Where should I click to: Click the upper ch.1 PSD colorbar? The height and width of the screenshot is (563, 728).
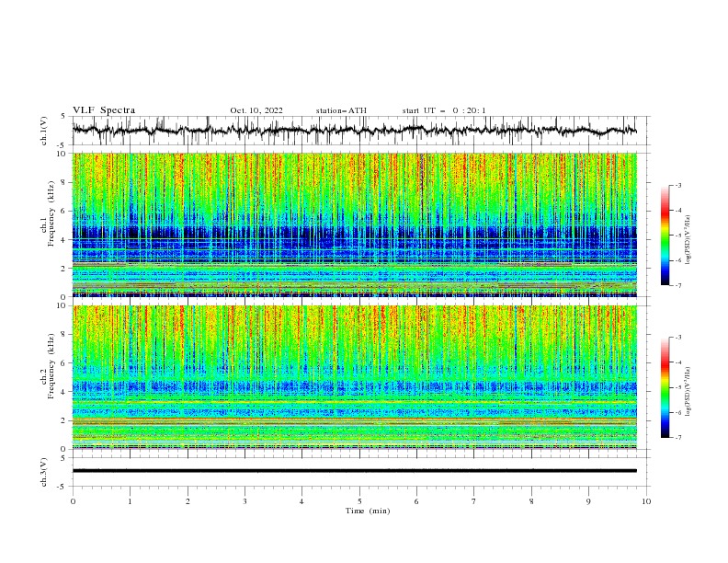[x=665, y=236]
